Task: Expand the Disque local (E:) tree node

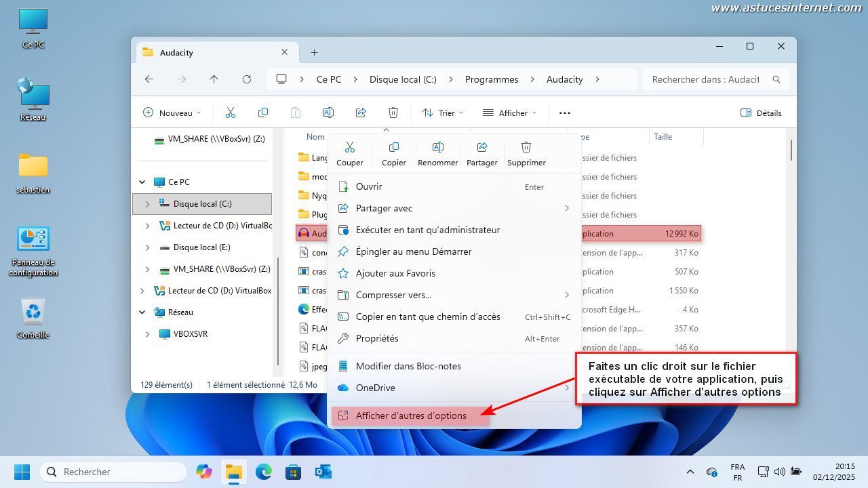Action: click(148, 247)
